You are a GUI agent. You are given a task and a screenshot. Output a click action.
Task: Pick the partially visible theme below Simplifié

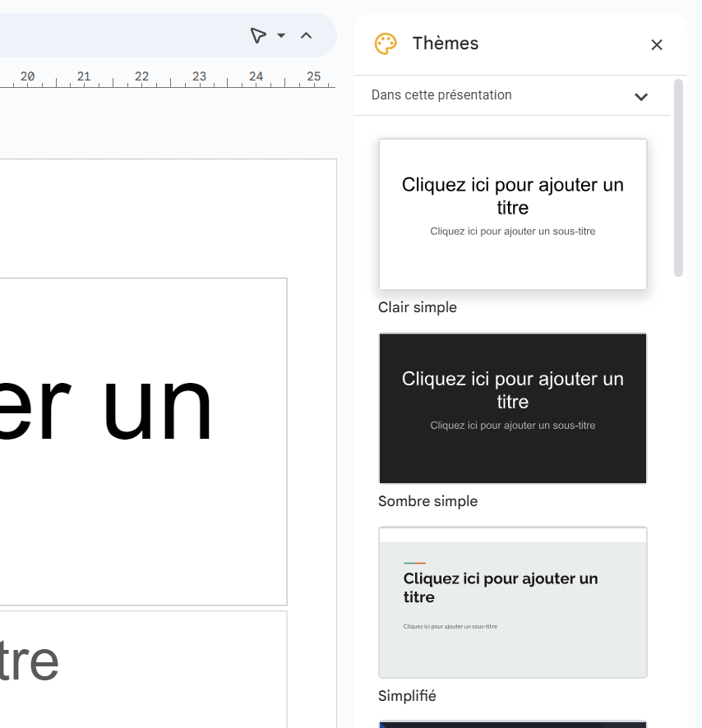[x=512, y=724]
